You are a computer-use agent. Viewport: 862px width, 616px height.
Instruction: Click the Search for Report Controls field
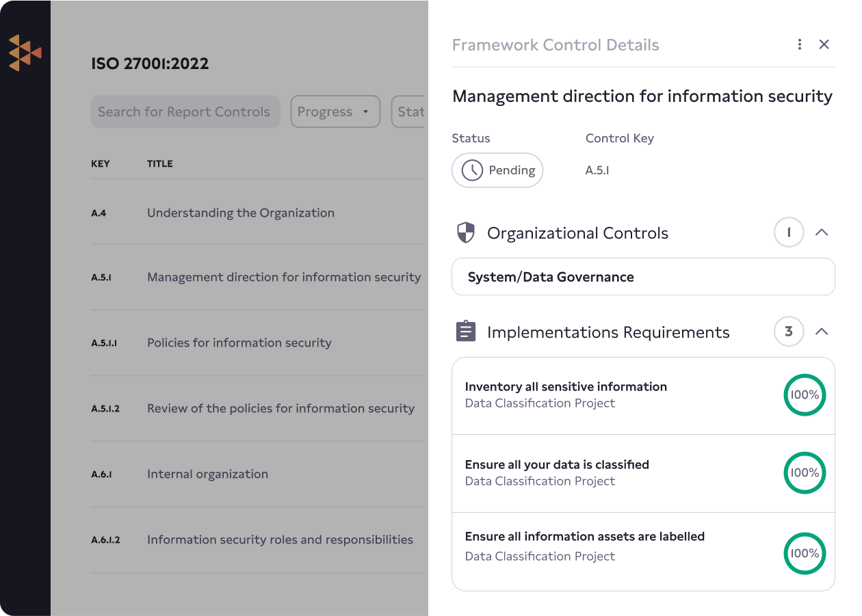click(x=185, y=111)
